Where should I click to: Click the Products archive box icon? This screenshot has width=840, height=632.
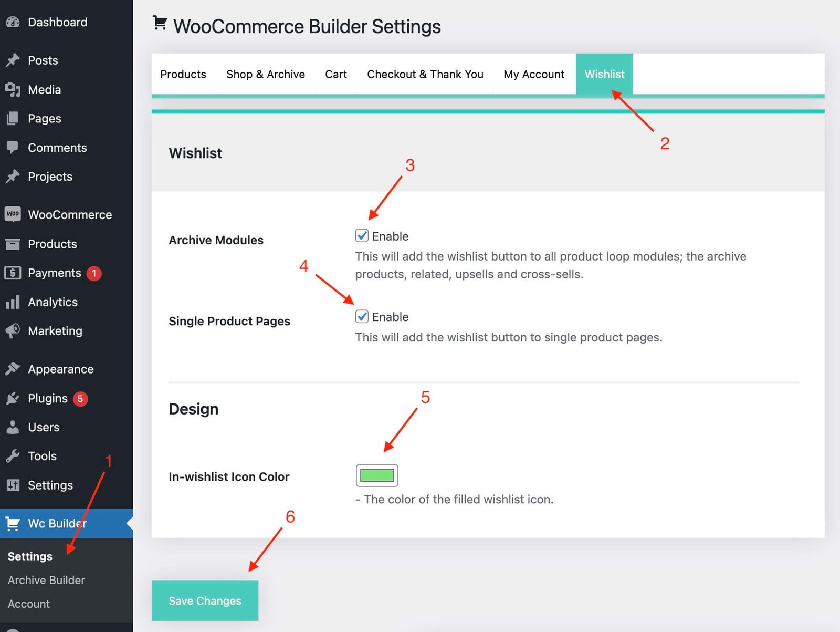(13, 244)
